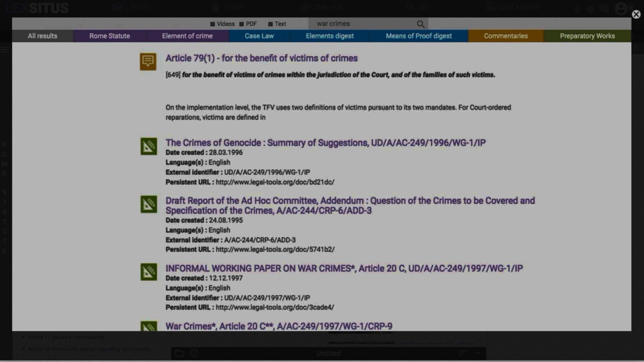Click the search magnifier icon
644x362 pixels.
coord(421,24)
